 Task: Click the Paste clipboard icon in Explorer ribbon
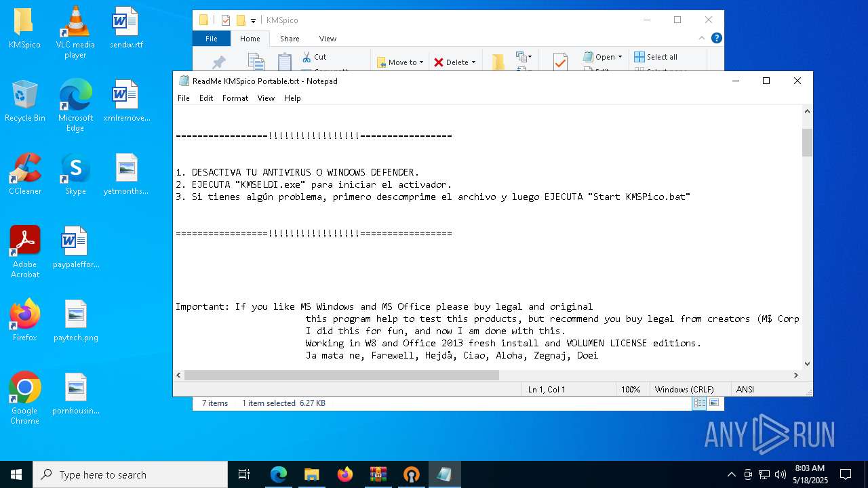(285, 62)
